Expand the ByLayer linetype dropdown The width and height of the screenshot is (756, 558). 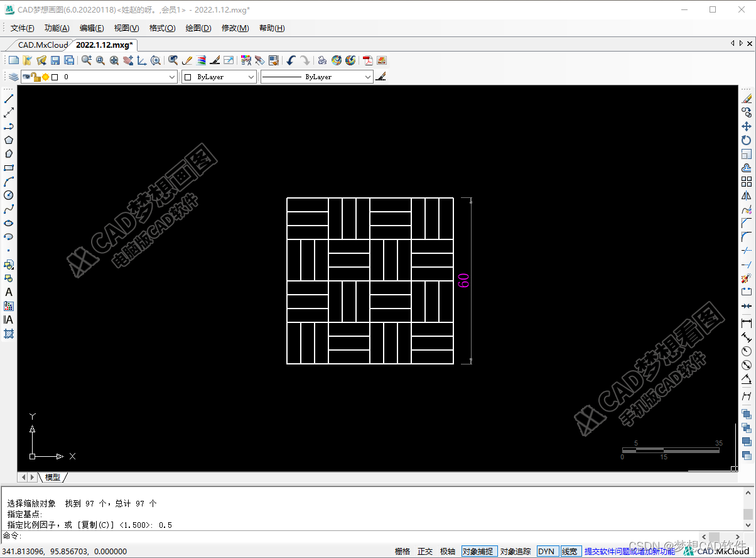coord(368,77)
